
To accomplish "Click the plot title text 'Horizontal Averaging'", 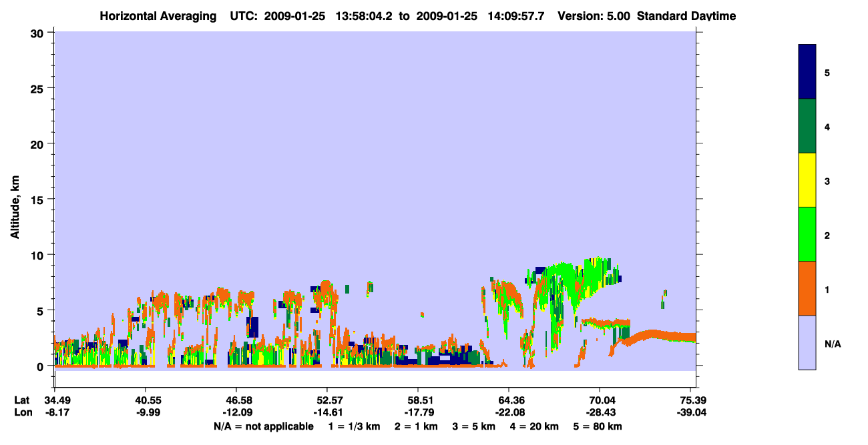I will tap(158, 16).
